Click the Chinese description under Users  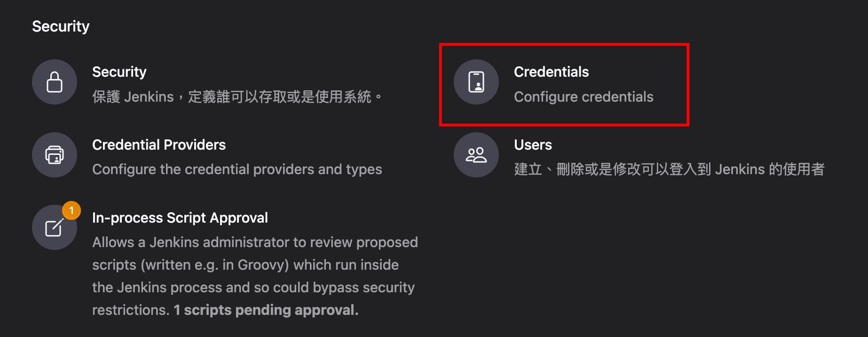pos(669,169)
